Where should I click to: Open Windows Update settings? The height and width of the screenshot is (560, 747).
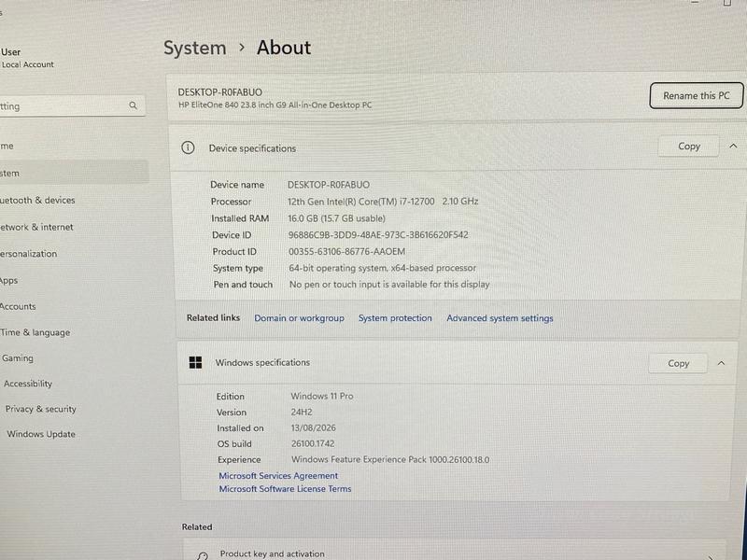pos(41,434)
